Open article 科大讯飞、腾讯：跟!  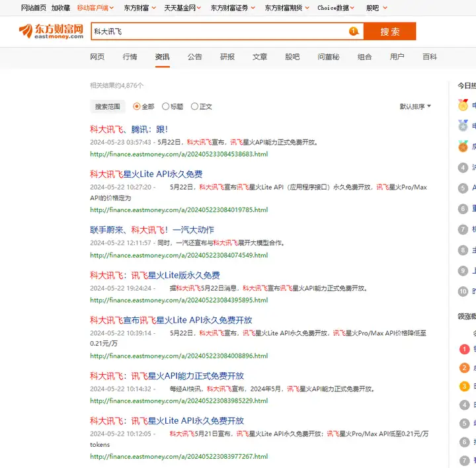click(x=129, y=130)
